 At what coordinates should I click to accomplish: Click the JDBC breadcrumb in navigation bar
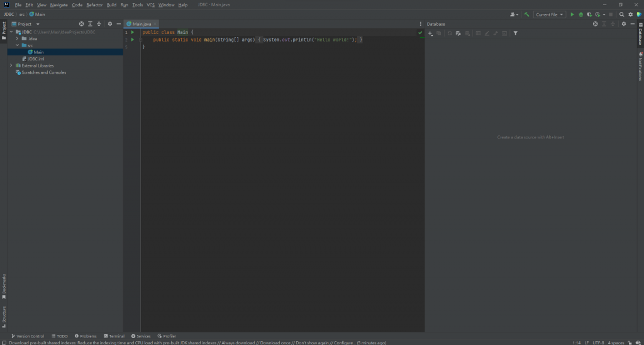click(x=9, y=14)
